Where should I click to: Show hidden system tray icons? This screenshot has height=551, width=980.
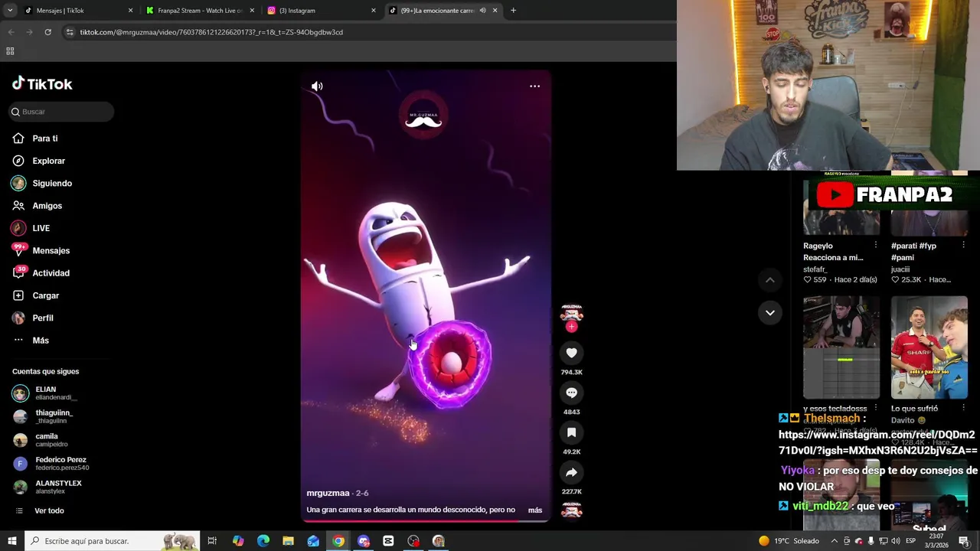(835, 541)
